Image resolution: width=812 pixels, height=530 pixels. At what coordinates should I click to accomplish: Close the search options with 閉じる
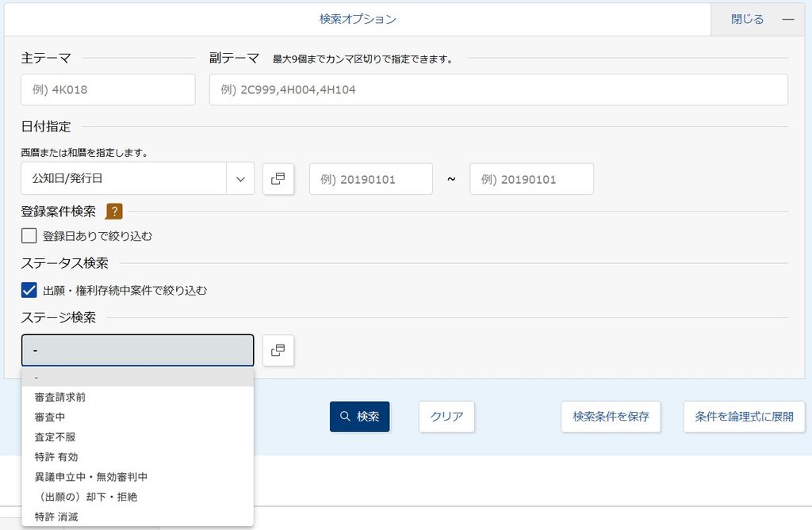click(747, 19)
